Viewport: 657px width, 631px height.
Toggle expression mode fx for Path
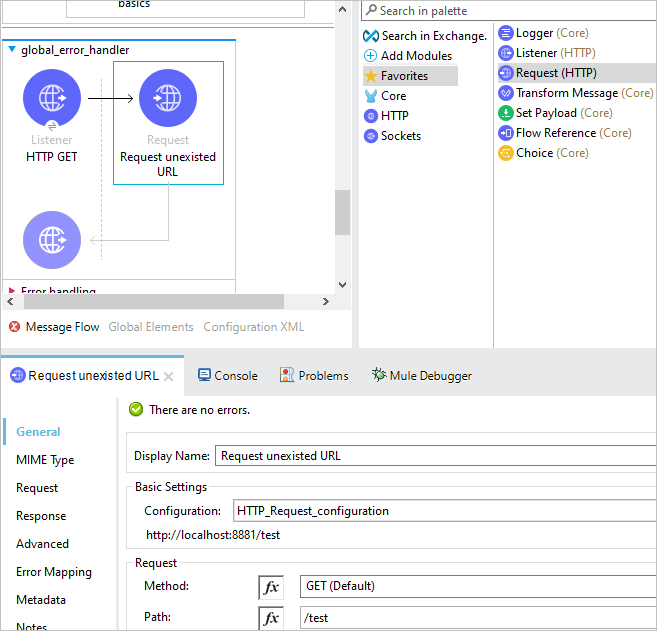(271, 618)
